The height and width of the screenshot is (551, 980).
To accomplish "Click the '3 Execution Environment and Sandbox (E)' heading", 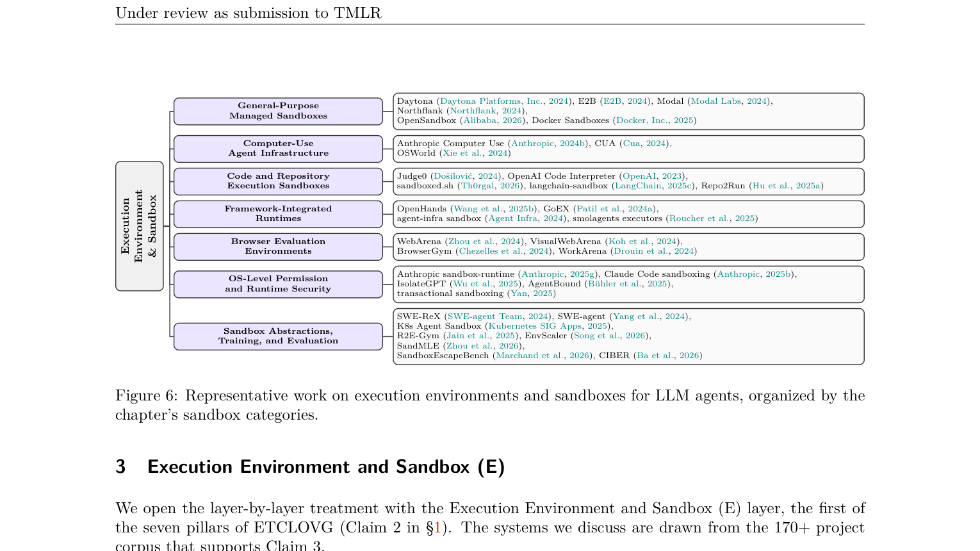I will [310, 467].
